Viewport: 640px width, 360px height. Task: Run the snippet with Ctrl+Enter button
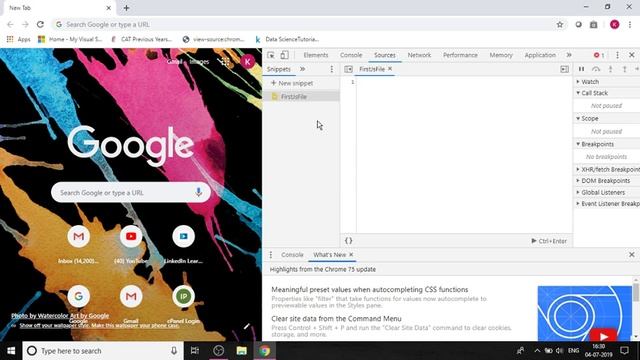[549, 241]
